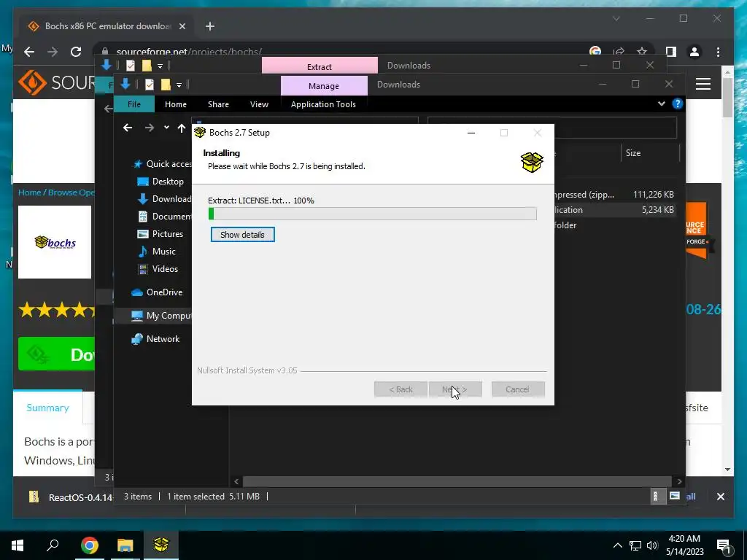Open OneDrive in the navigation pane
The image size is (747, 560).
pos(158,292)
